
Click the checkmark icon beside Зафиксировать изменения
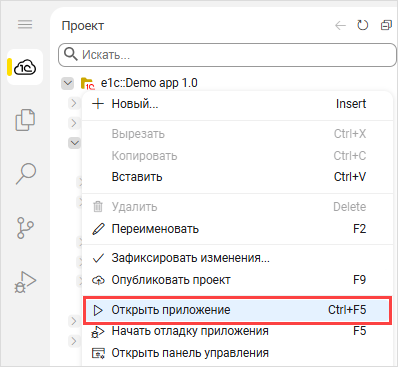click(x=98, y=258)
